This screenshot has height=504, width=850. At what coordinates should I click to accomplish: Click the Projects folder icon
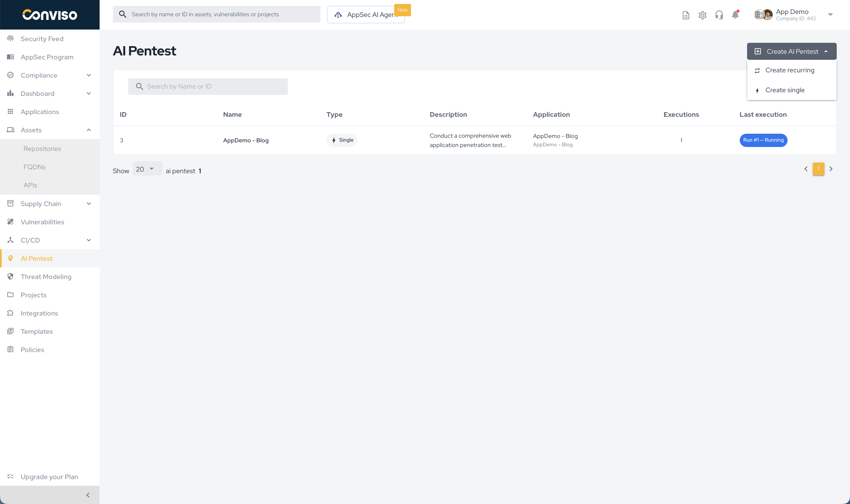(x=11, y=295)
